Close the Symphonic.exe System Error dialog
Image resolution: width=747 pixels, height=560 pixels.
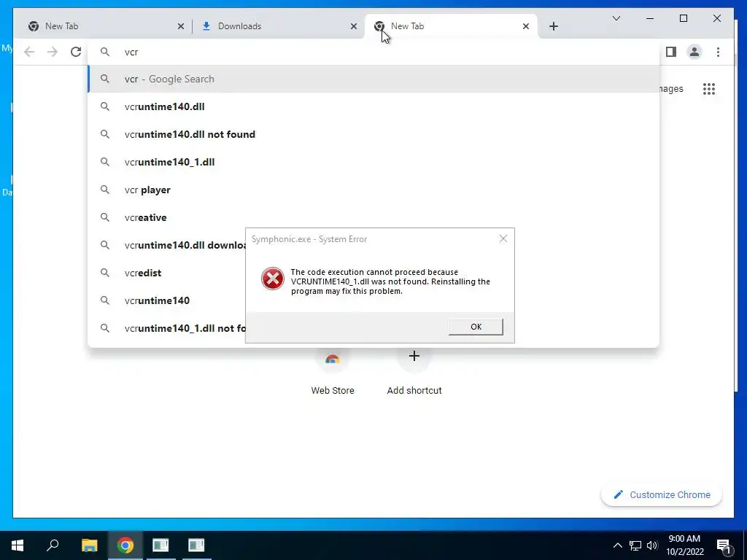tap(503, 238)
